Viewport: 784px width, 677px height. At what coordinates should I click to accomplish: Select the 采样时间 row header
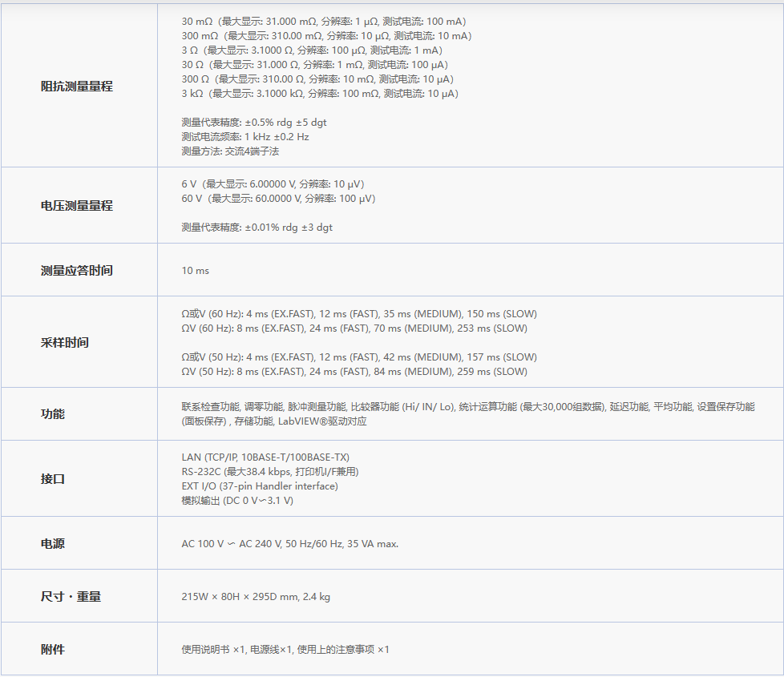coord(65,343)
